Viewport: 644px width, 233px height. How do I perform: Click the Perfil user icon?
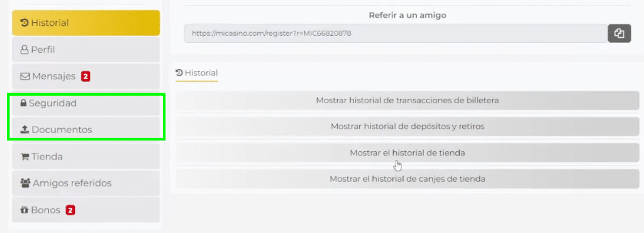point(25,50)
